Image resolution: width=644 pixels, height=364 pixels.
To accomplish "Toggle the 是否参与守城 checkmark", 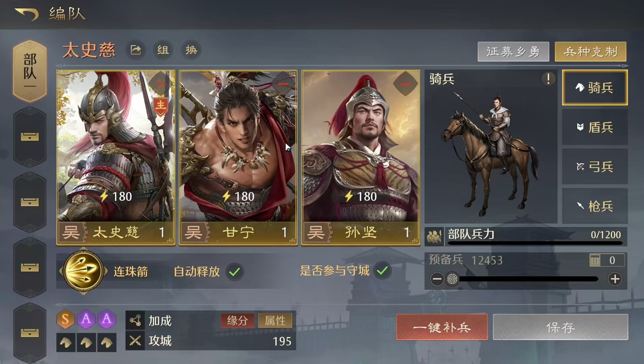I will tap(382, 271).
